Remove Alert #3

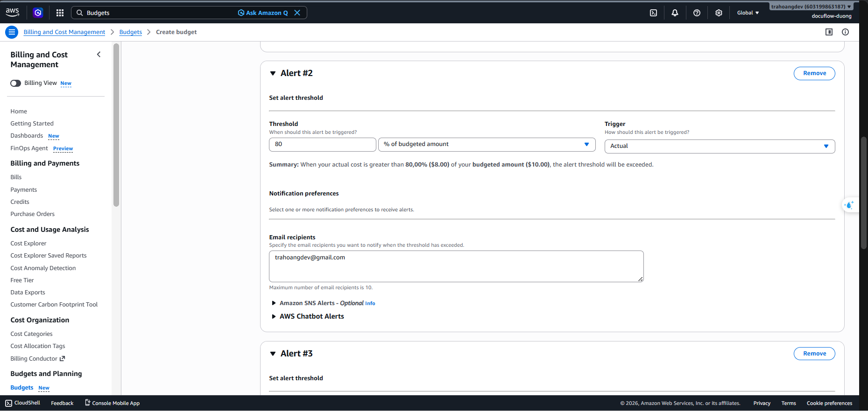point(814,354)
